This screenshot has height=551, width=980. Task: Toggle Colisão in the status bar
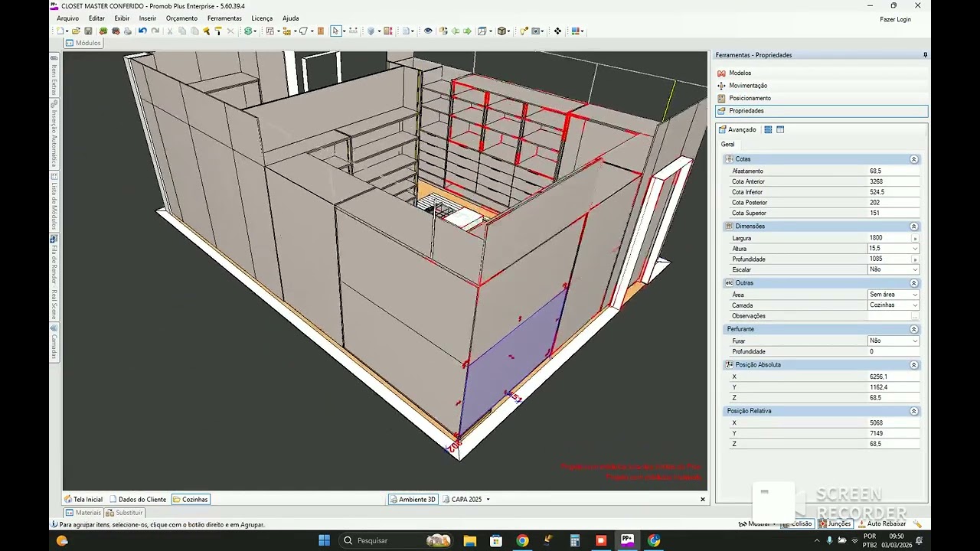(796, 524)
